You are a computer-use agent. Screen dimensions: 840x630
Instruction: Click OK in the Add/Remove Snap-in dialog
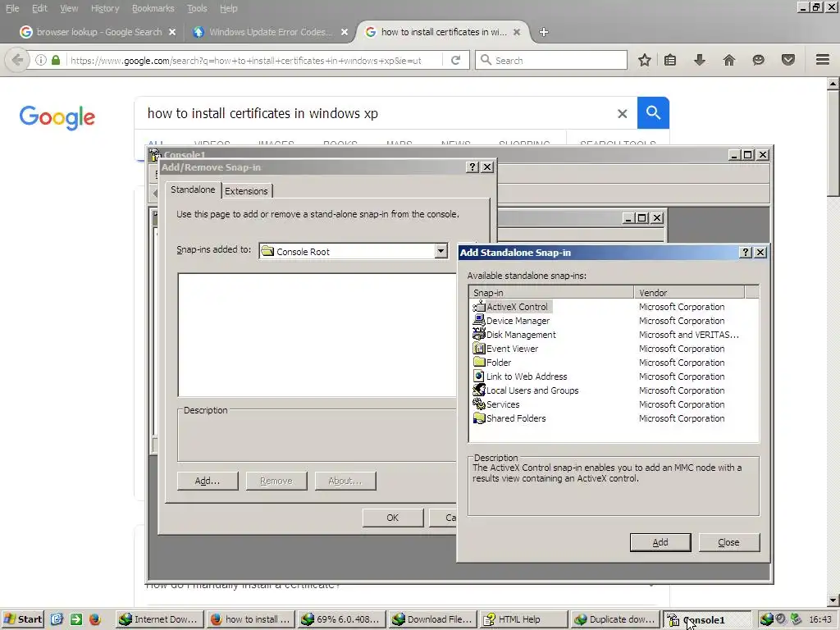point(393,518)
